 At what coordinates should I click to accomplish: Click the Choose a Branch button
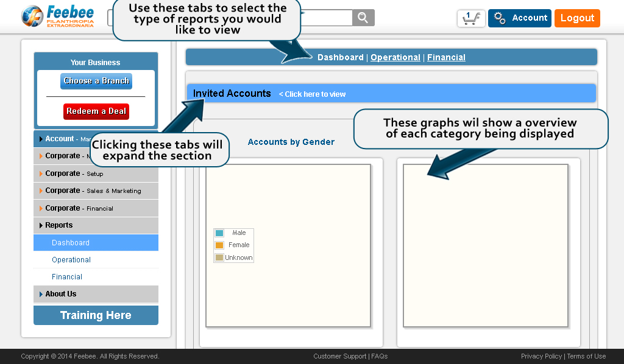click(x=96, y=81)
